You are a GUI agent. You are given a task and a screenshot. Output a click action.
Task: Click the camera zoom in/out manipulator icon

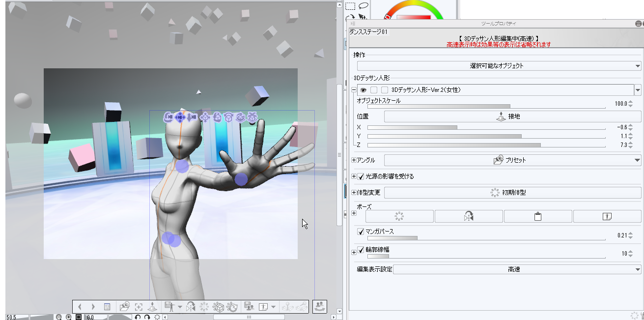pyautogui.click(x=192, y=117)
